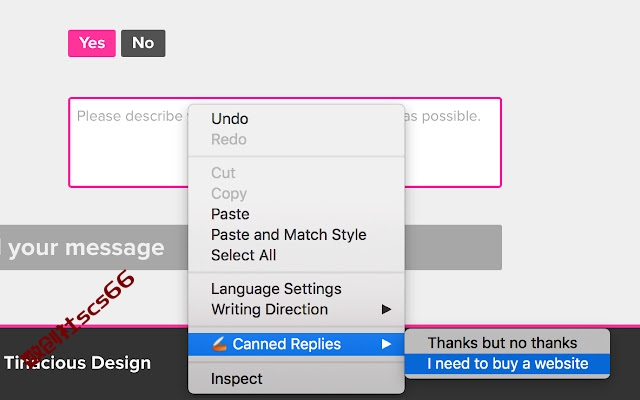
Task: Click the Canned Replies extension icon
Action: [x=219, y=344]
